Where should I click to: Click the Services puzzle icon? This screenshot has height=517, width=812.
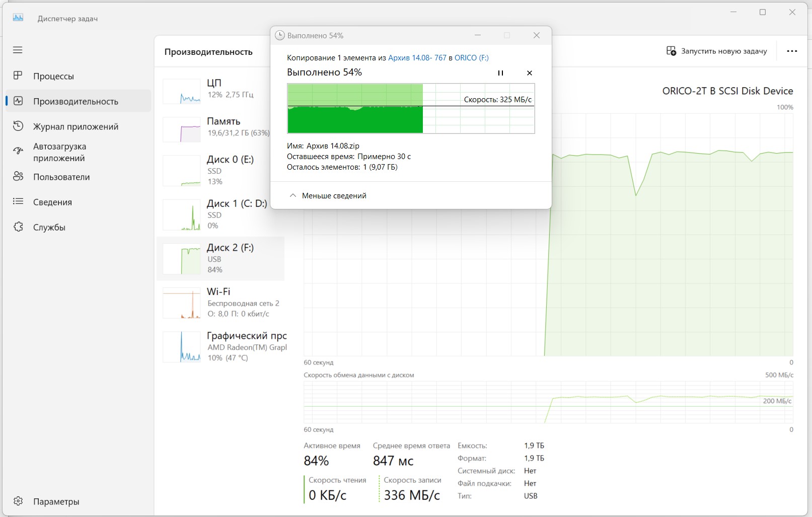pos(18,227)
